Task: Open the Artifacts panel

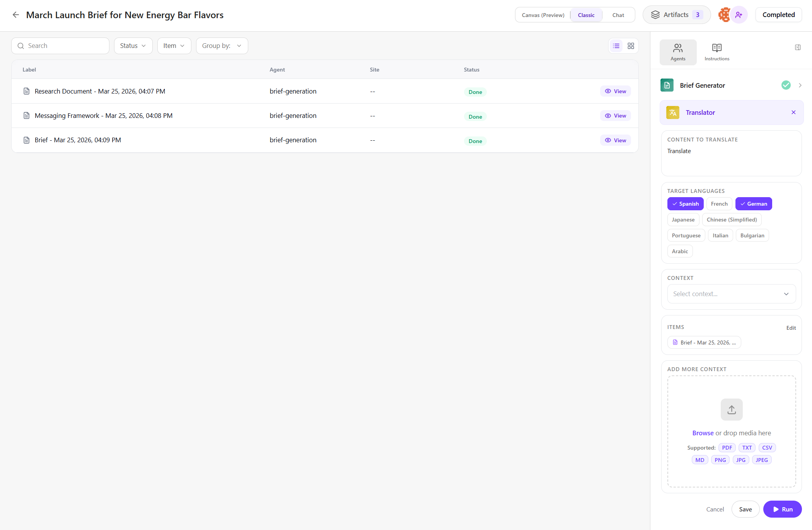Action: pos(676,15)
